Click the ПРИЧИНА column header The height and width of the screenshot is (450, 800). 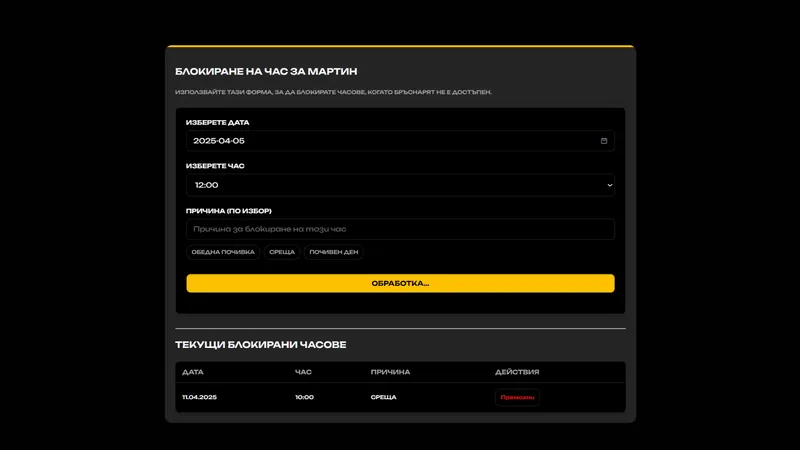coord(390,372)
